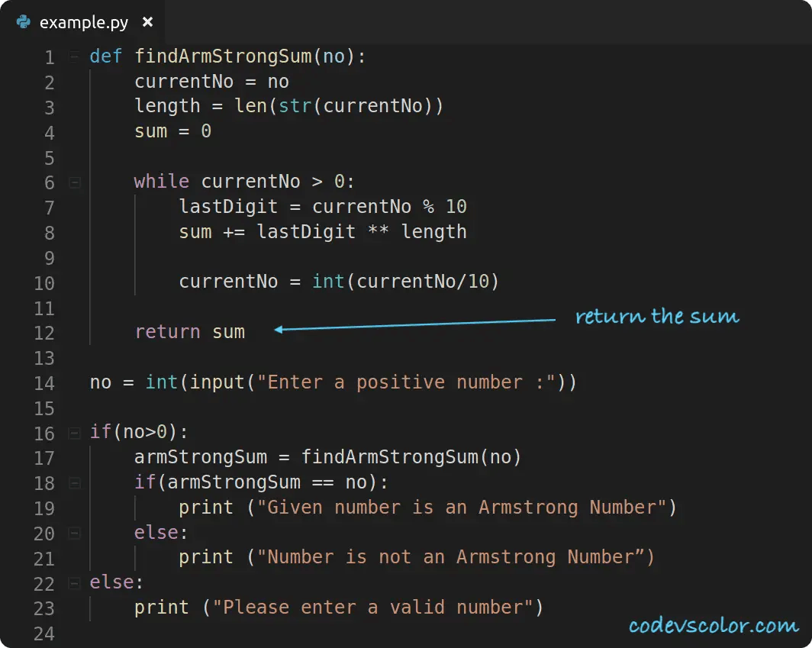The width and height of the screenshot is (812, 648).
Task: Click the Python file icon on example.py tab
Action: tap(24, 22)
